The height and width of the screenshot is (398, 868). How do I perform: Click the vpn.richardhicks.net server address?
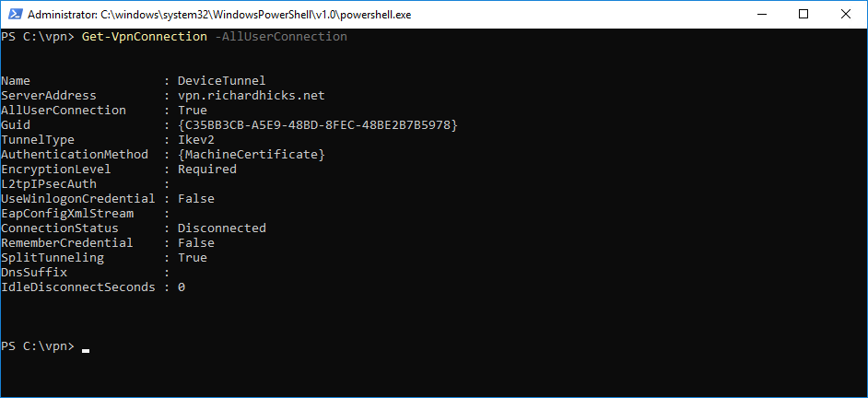252,96
